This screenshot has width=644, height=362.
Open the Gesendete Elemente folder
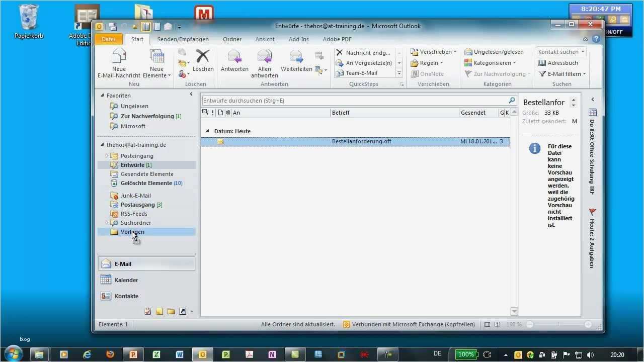tap(147, 174)
